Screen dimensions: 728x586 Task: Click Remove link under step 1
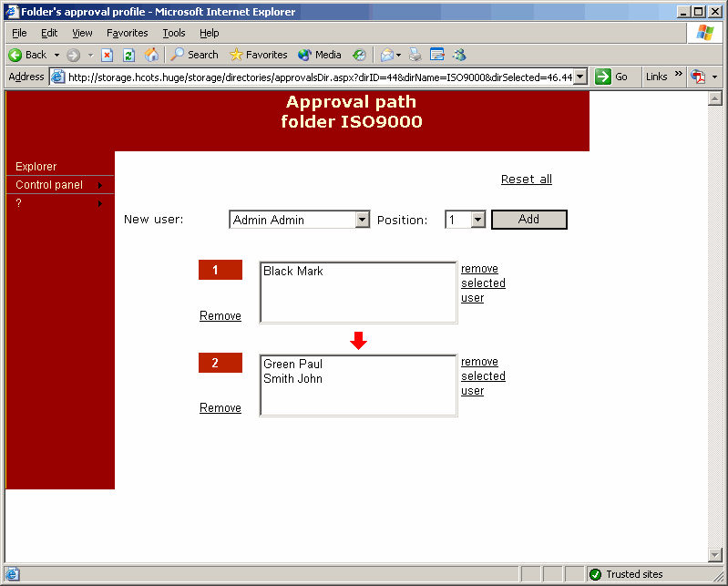point(220,315)
